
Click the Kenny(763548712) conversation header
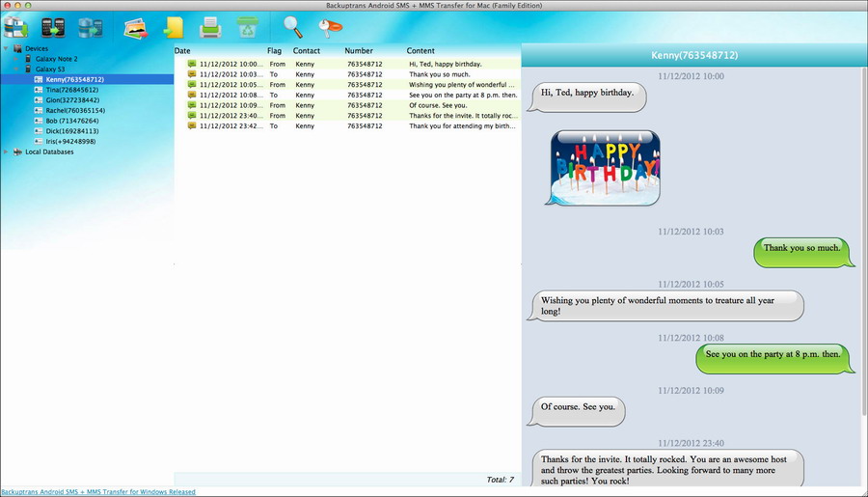coord(694,55)
